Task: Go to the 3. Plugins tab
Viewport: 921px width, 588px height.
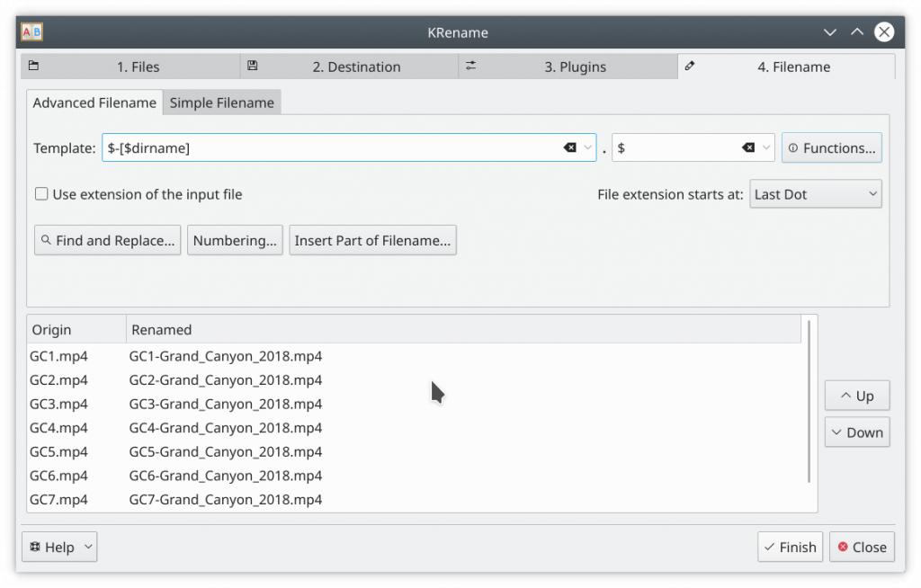Action: coord(568,67)
